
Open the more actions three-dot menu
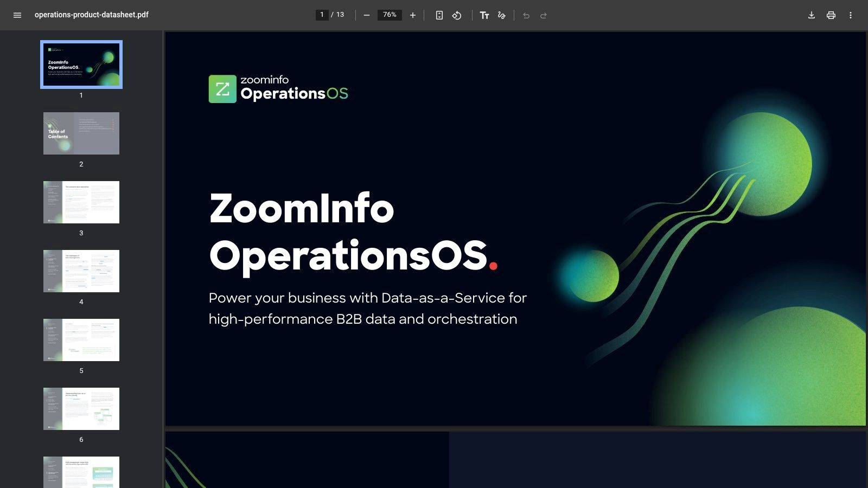point(851,15)
